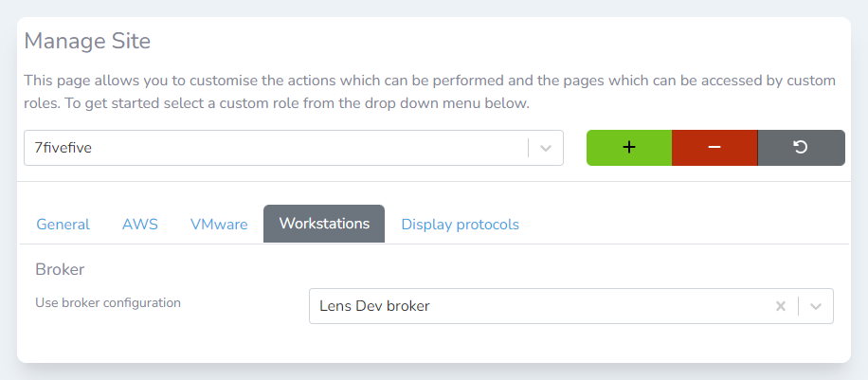Viewport: 868px width, 380px height.
Task: Click the vertical separator in broker dropdown
Action: pyautogui.click(x=798, y=306)
